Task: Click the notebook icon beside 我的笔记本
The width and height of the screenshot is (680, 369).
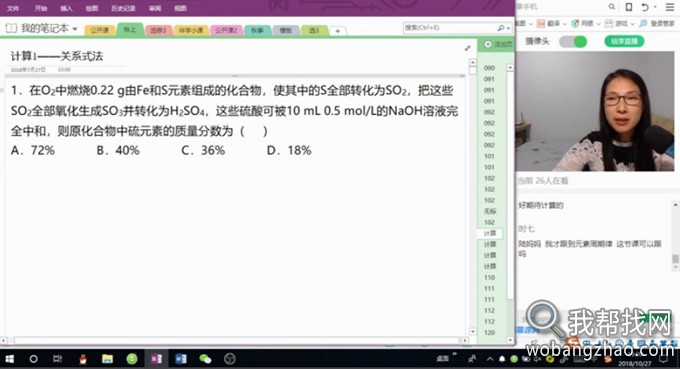Action: tap(11, 29)
